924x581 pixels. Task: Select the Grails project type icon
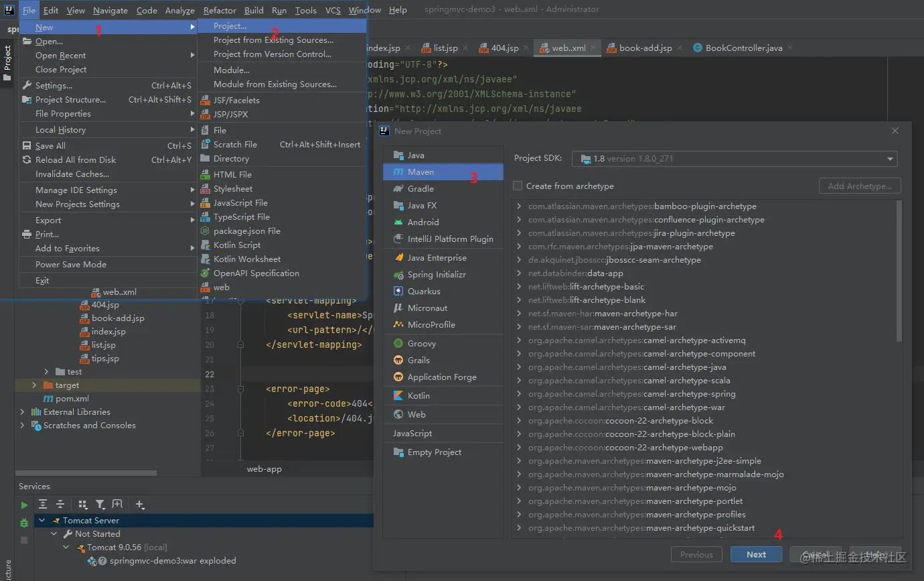coord(398,361)
